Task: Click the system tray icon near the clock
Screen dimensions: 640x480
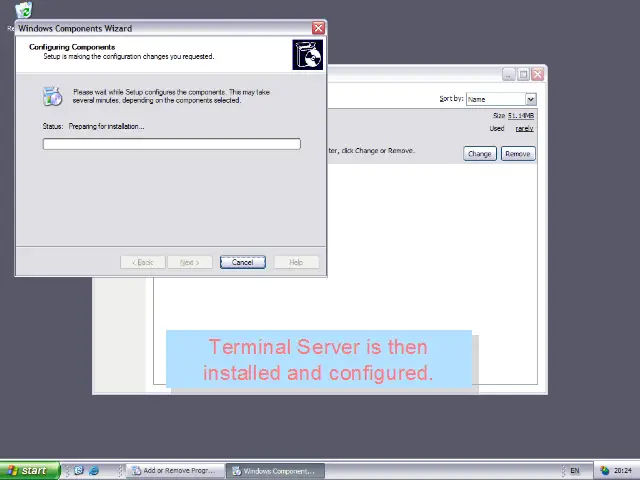Action: [605, 471]
